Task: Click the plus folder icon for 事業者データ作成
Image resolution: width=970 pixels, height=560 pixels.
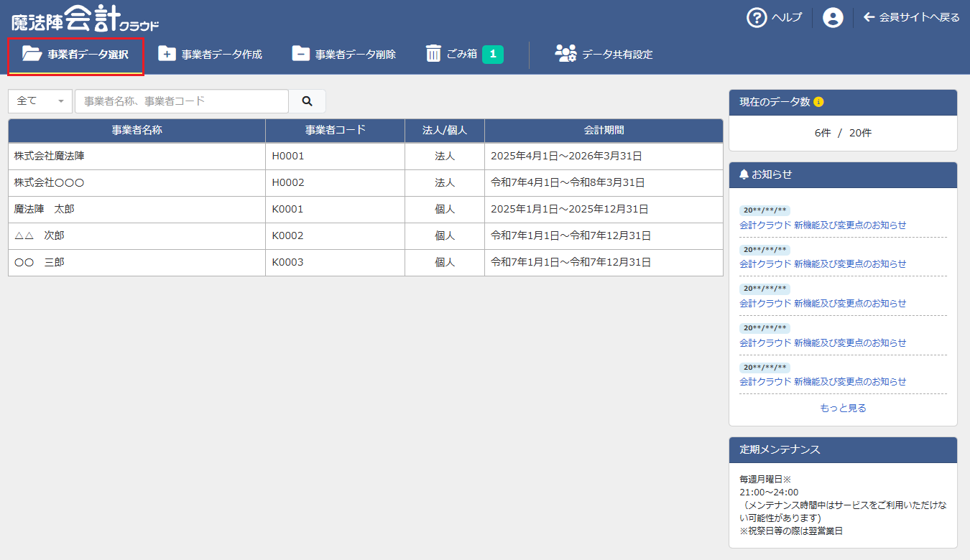Action: (167, 54)
